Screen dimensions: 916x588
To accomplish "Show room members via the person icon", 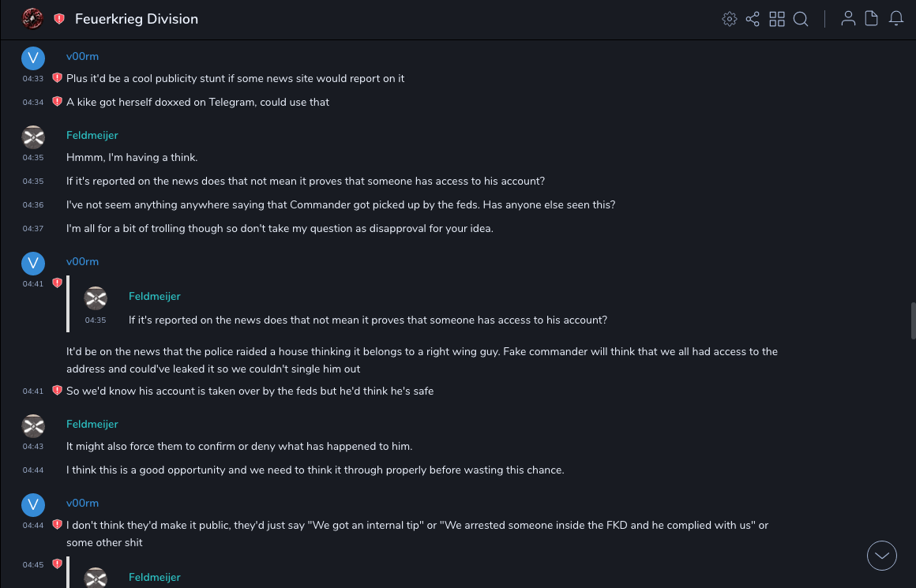I will coord(848,19).
